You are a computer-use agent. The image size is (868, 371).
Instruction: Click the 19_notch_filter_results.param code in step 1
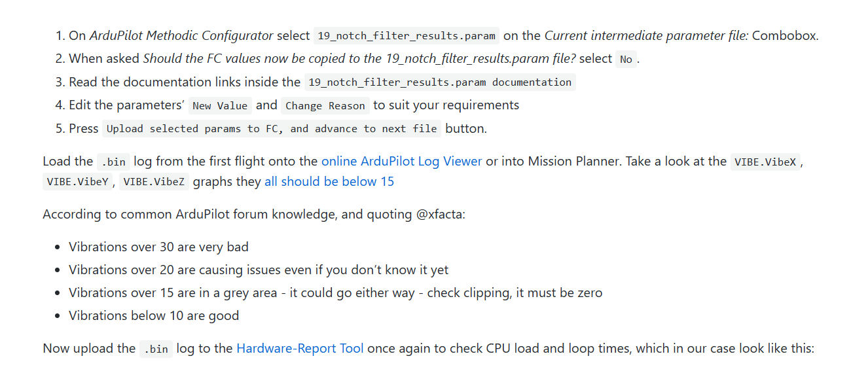pyautogui.click(x=406, y=36)
